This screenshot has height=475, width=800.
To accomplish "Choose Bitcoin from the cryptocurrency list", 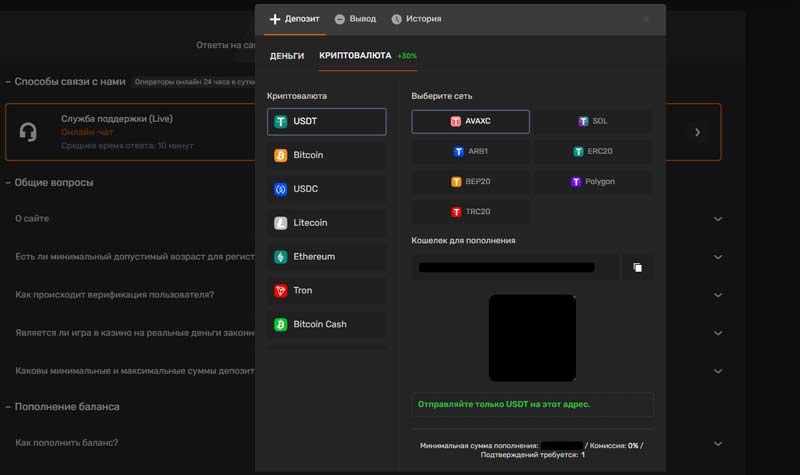I will pos(326,155).
